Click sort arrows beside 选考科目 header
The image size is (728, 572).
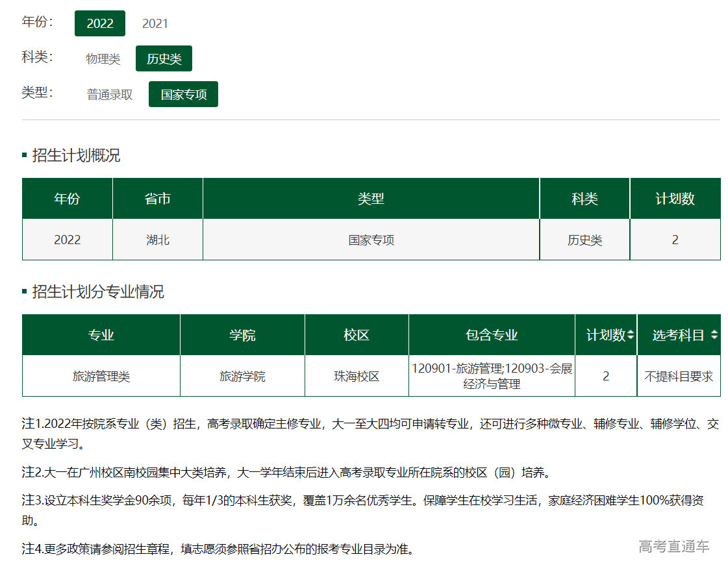(714, 335)
